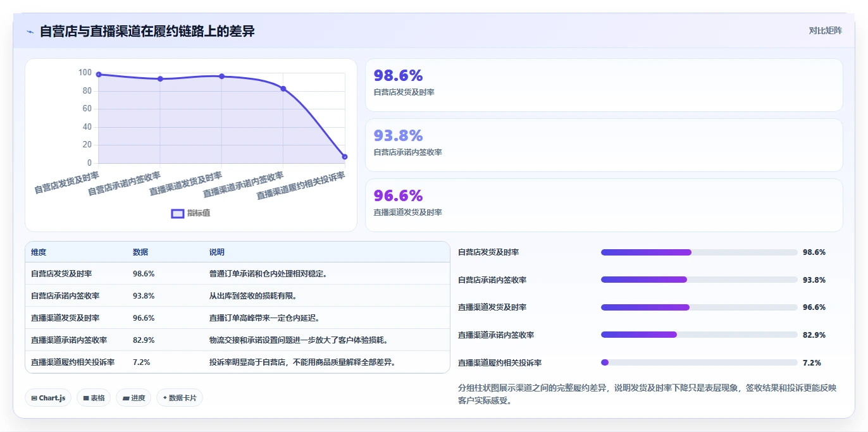Click the 分组柱状图 description paragraph

(647, 394)
